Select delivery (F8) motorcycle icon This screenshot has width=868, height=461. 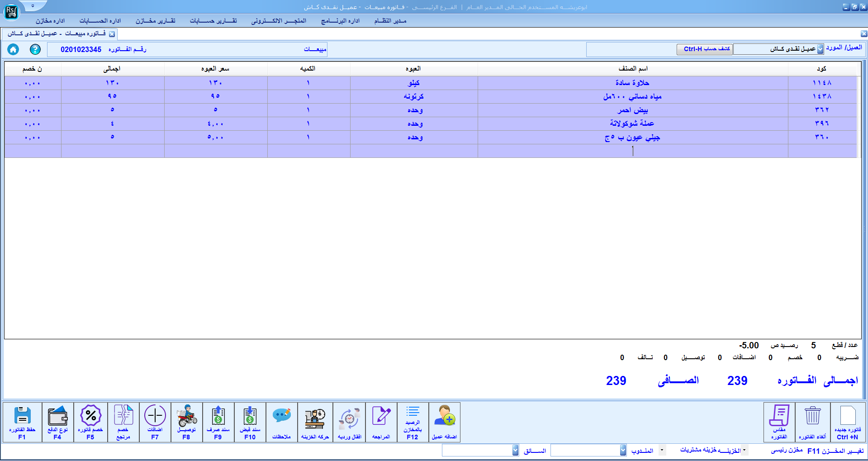(x=187, y=423)
